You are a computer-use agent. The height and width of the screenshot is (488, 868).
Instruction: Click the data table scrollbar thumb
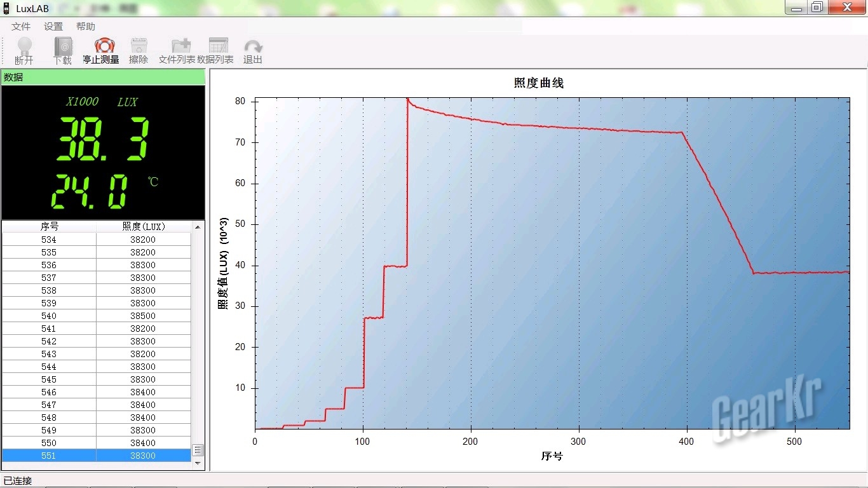198,450
